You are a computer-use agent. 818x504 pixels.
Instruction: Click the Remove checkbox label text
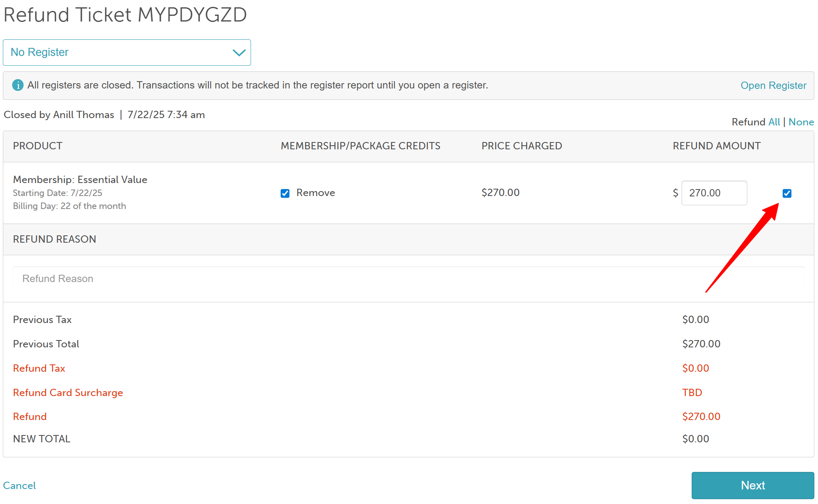(316, 193)
